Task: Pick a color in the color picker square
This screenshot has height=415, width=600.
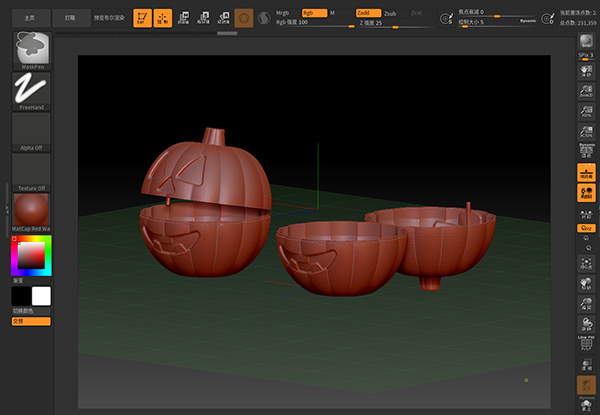Action: [32, 257]
